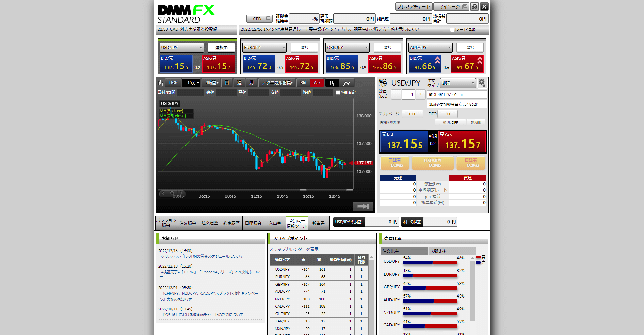644x335 pixels.
Task: Open the 15分 minute timeframe dropdown
Action: click(x=192, y=83)
